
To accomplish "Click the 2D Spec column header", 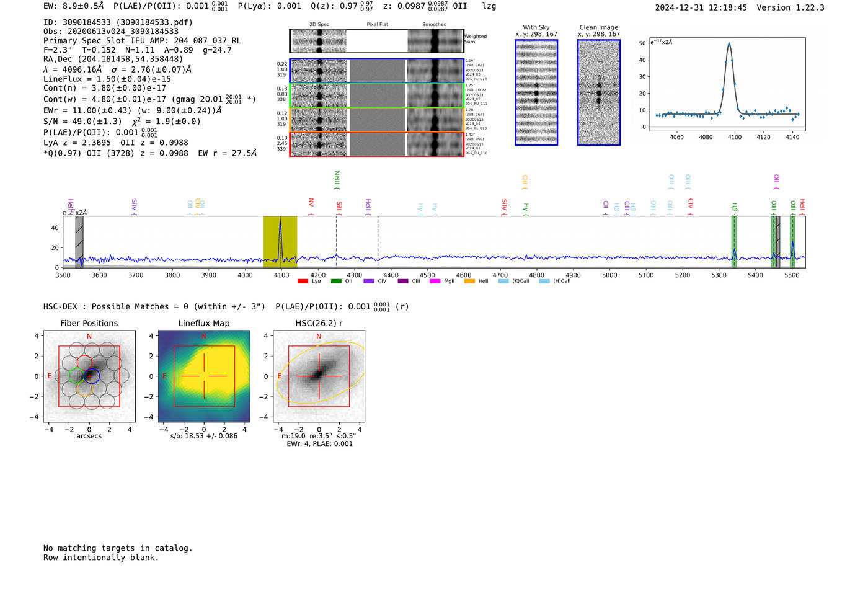I will tap(319, 24).
